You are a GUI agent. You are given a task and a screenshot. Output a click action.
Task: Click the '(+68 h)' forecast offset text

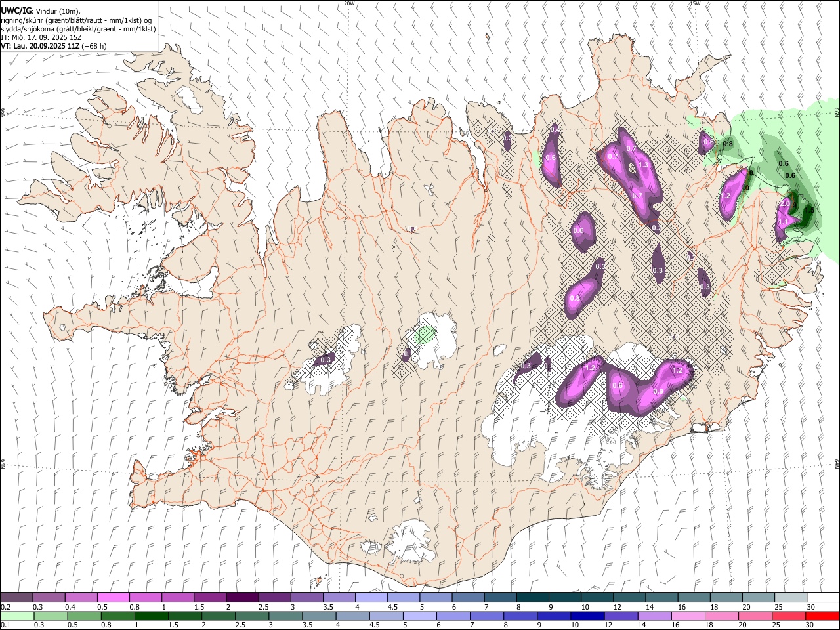click(94, 46)
